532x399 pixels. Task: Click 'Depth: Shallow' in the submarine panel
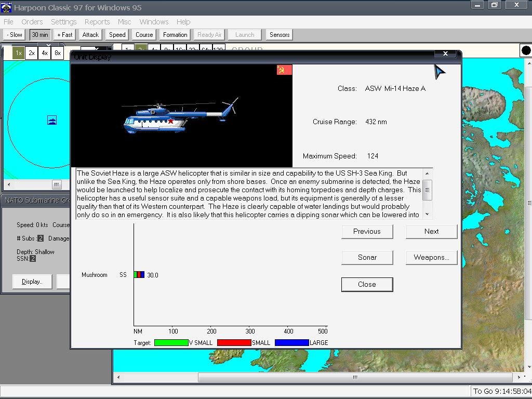pyautogui.click(x=35, y=252)
